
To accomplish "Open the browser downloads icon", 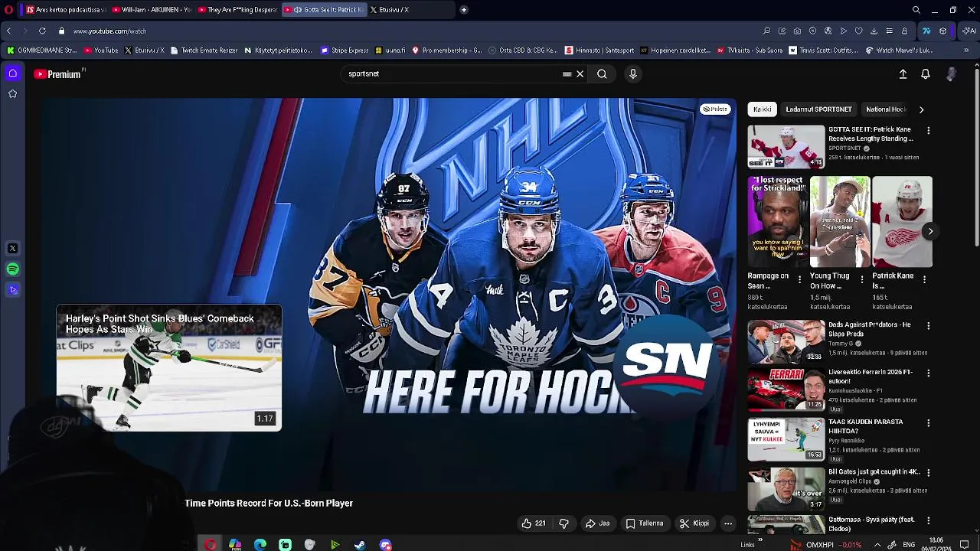I will click(x=874, y=31).
